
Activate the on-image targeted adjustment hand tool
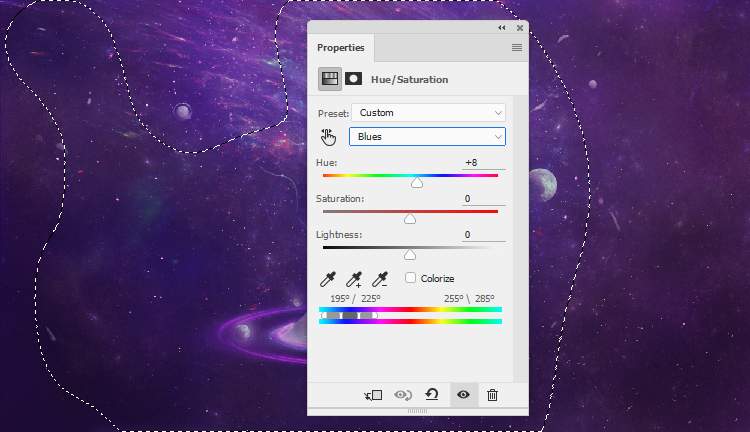329,137
